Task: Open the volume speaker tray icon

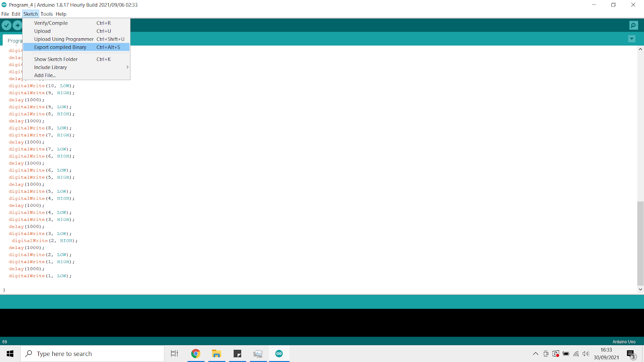Action: point(586,354)
